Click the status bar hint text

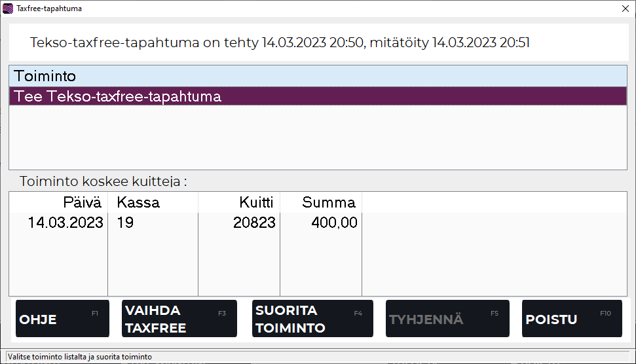point(80,356)
